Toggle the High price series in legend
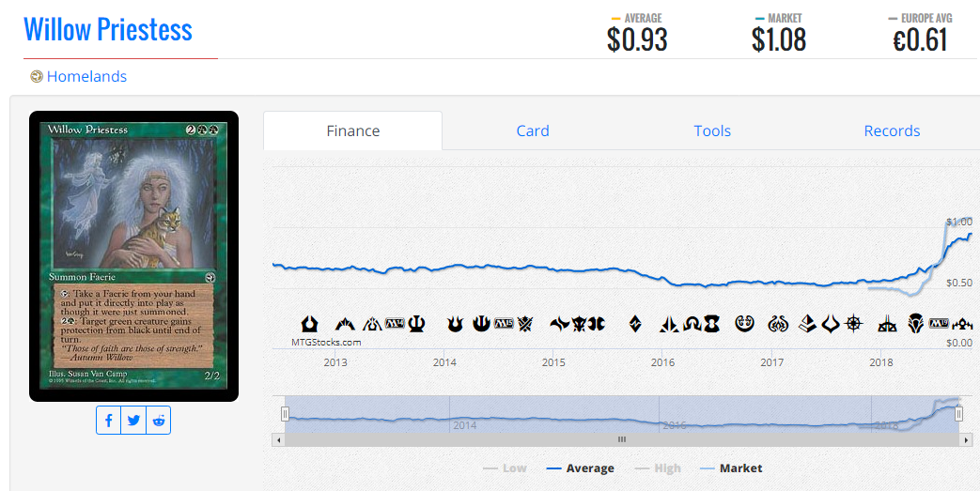Screen dimensions: 980x491 point(658,468)
